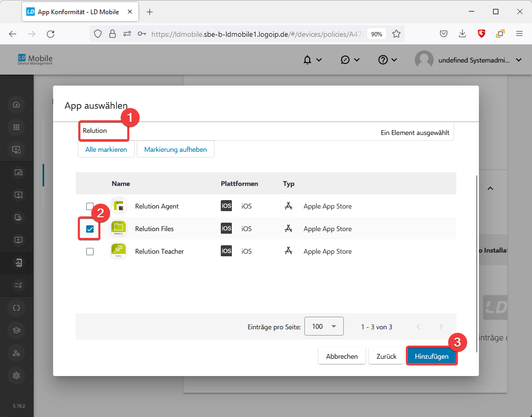Open the users settings sidebar icon

[16, 353]
